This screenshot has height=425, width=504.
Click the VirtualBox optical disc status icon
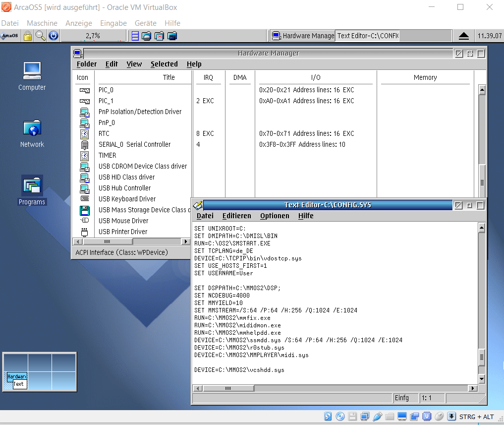pyautogui.click(x=340, y=416)
